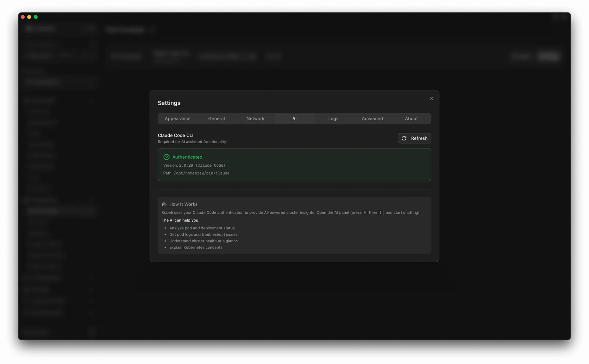Click the green Authenticated checkmark icon
Screen dimensions: 589x364
(166, 157)
